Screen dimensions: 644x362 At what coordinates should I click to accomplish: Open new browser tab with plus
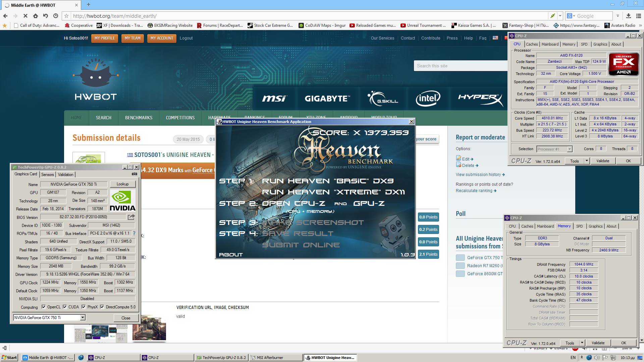tap(89, 4)
